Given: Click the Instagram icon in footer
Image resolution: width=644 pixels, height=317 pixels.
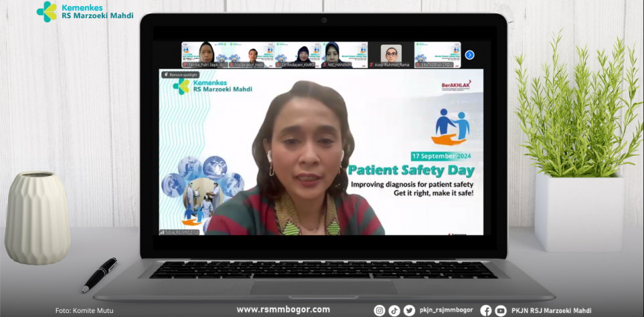Looking at the screenshot, I should point(379,310).
